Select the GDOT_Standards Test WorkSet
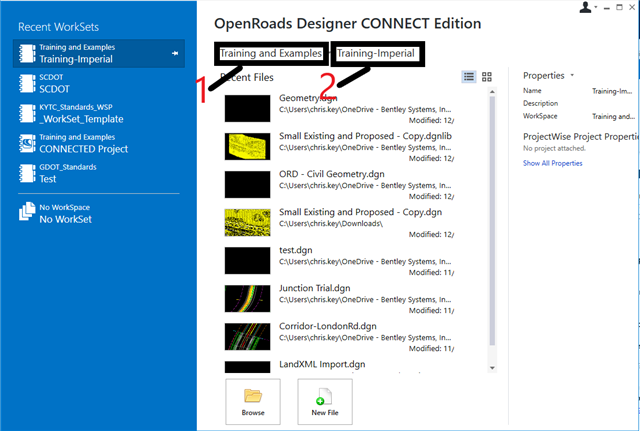This screenshot has width=640, height=431. (99, 173)
